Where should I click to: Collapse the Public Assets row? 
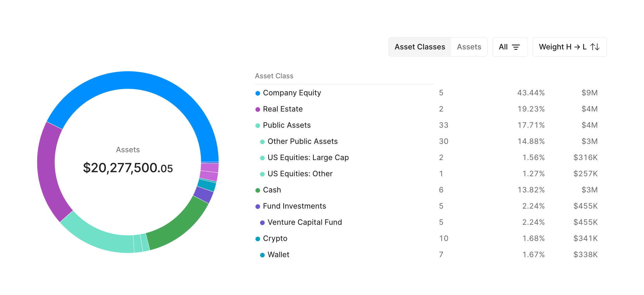click(287, 125)
